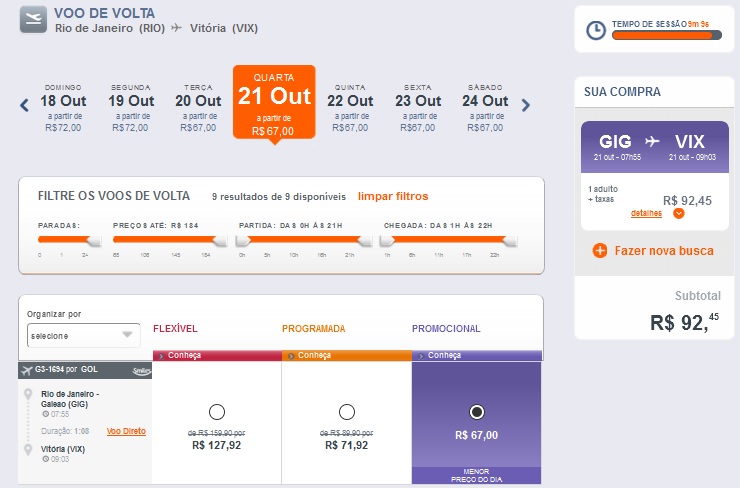Open the Voo Direto link
740x488 pixels.
[126, 430]
